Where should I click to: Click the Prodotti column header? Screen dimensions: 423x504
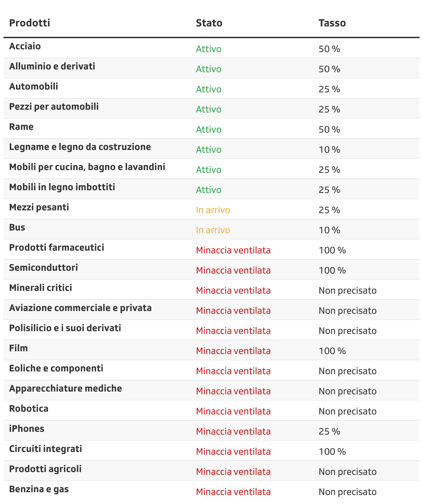tap(29, 23)
